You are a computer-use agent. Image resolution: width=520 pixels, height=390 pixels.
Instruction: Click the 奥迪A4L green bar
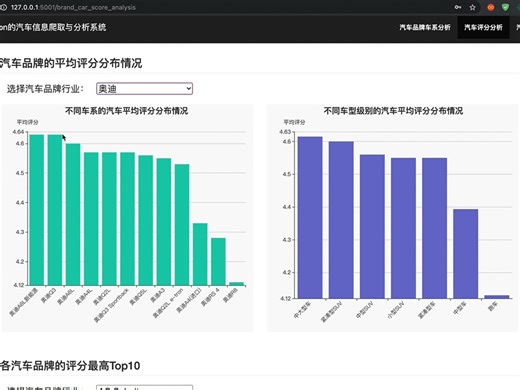coord(91,219)
